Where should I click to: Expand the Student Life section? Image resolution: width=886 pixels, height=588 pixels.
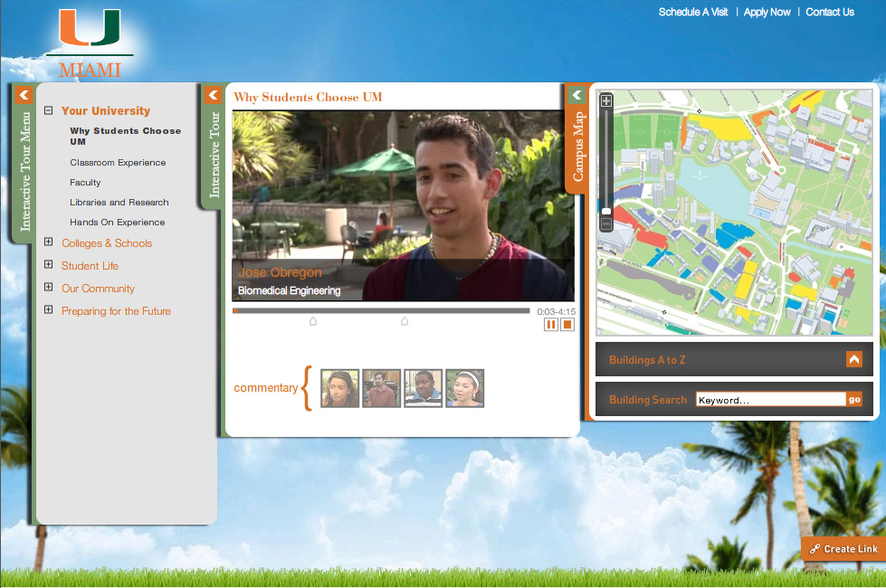pyautogui.click(x=49, y=265)
